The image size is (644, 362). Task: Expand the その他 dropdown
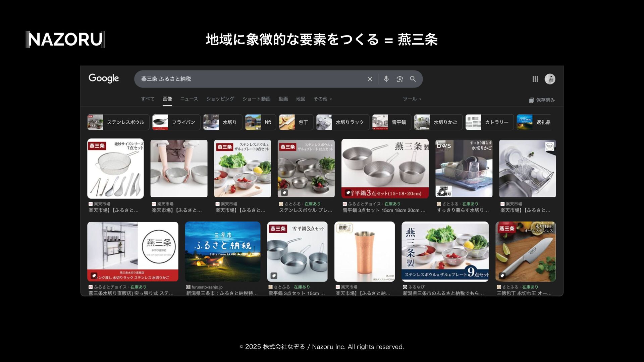[323, 99]
